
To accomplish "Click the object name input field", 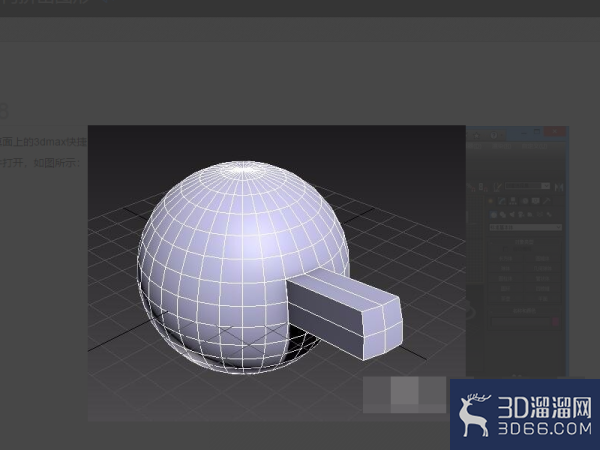I will point(521,322).
